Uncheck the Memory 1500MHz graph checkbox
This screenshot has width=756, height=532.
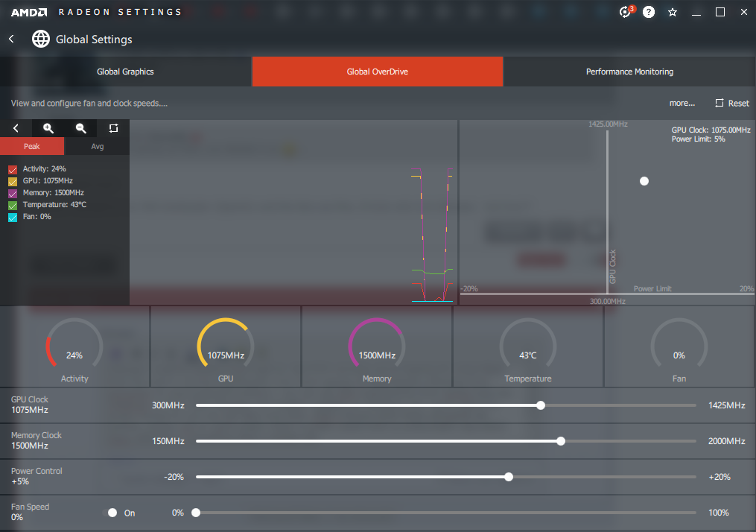click(x=13, y=194)
